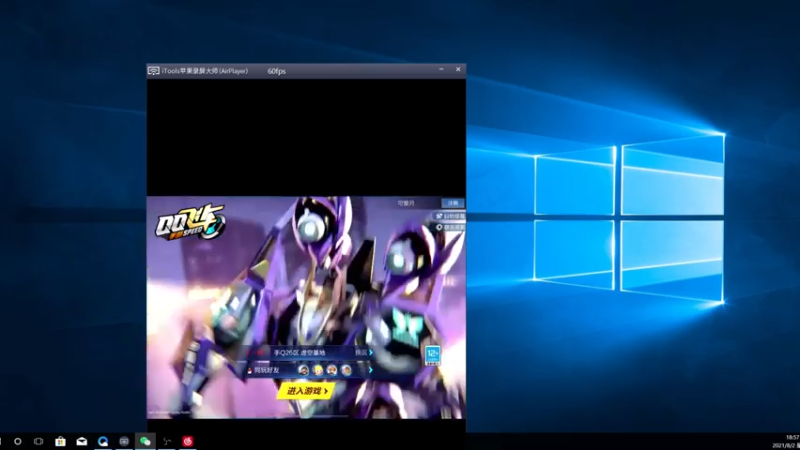
Task: Click the blonde-haired friend avatar
Action: [318, 370]
